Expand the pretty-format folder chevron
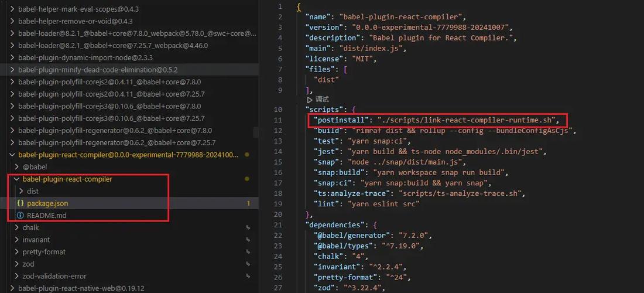 point(16,252)
